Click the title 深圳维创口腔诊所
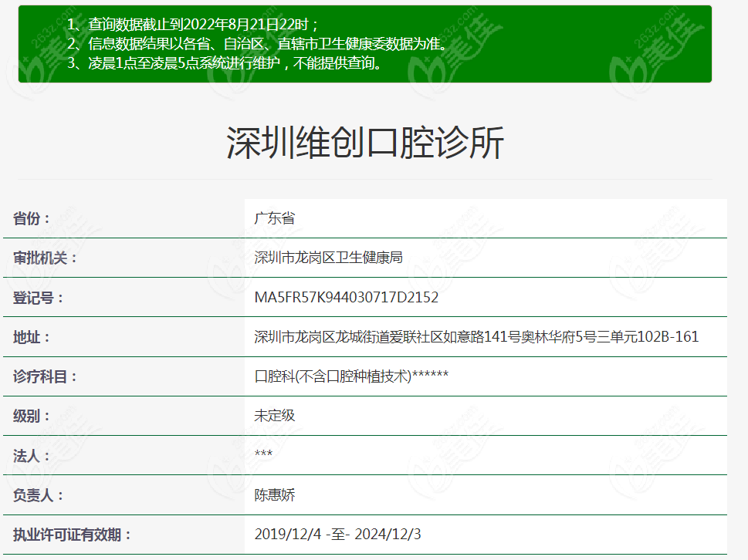 [x=365, y=143]
